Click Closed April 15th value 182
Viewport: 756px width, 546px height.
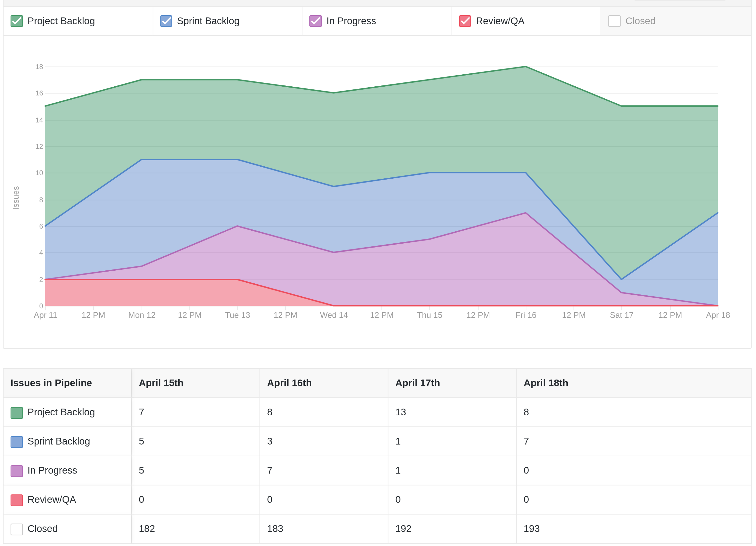(147, 528)
